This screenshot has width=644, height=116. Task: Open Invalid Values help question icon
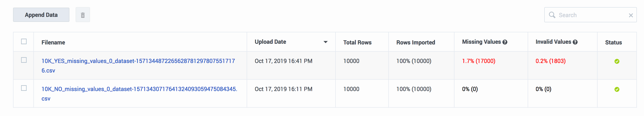[x=575, y=42]
